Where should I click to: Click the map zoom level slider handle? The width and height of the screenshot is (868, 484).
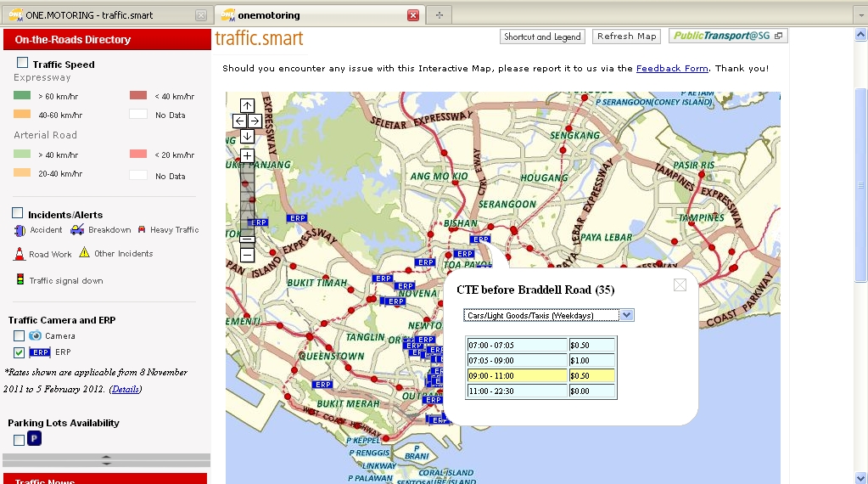point(248,239)
